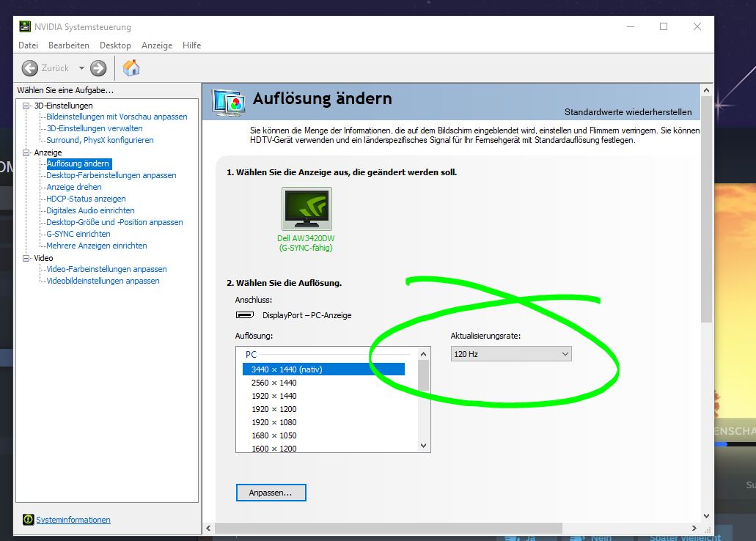Open the Datei menu

coord(28,45)
